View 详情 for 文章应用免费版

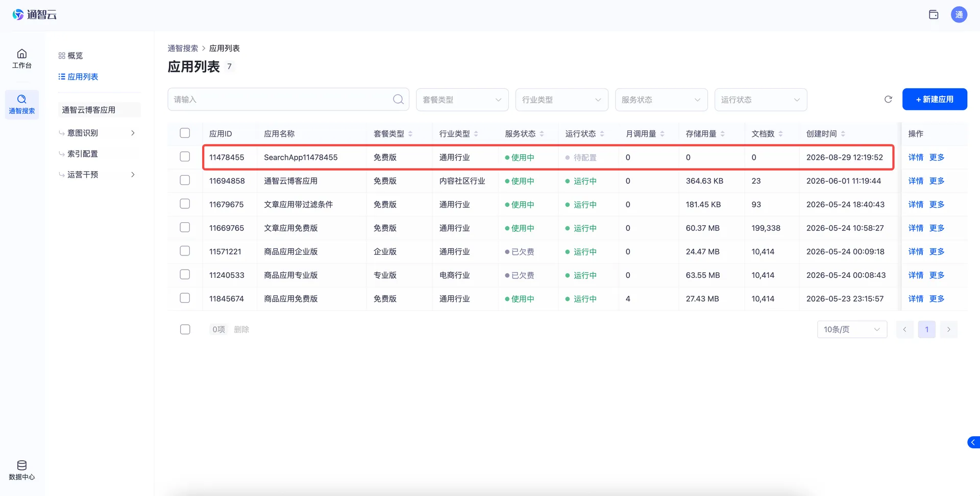coord(916,228)
